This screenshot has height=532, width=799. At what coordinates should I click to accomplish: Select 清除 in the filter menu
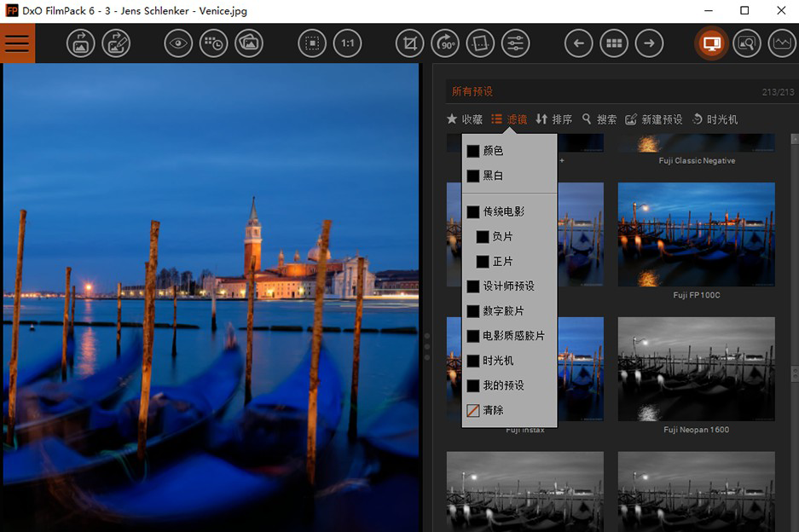pyautogui.click(x=492, y=410)
